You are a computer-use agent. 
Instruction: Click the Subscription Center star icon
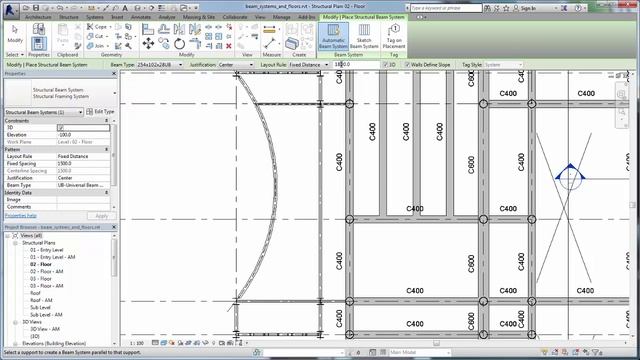tap(506, 8)
